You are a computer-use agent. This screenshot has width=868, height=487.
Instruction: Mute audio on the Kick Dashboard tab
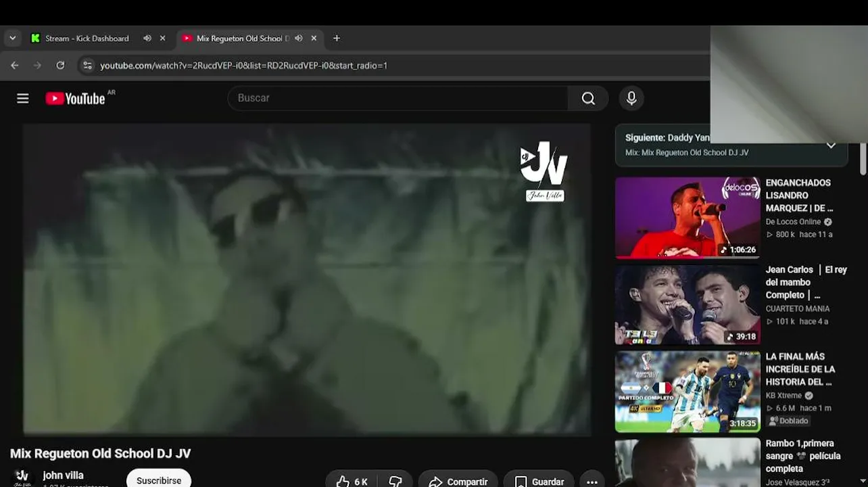click(147, 39)
